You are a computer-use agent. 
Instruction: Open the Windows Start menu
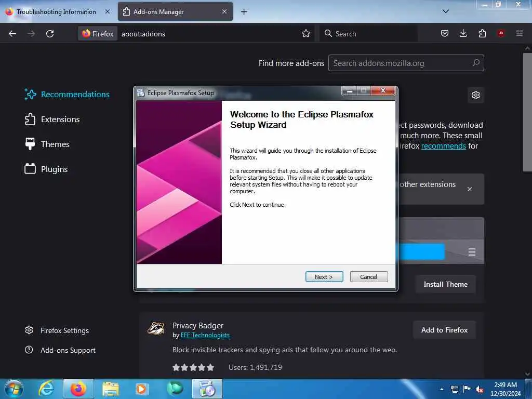pyautogui.click(x=14, y=389)
